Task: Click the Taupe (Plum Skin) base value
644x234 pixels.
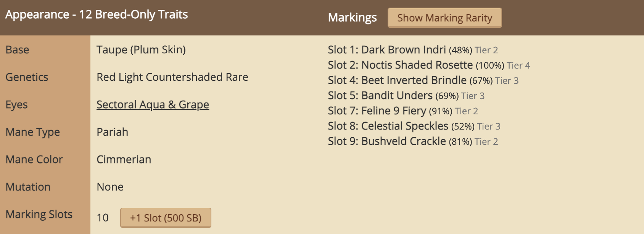Action: (x=141, y=50)
